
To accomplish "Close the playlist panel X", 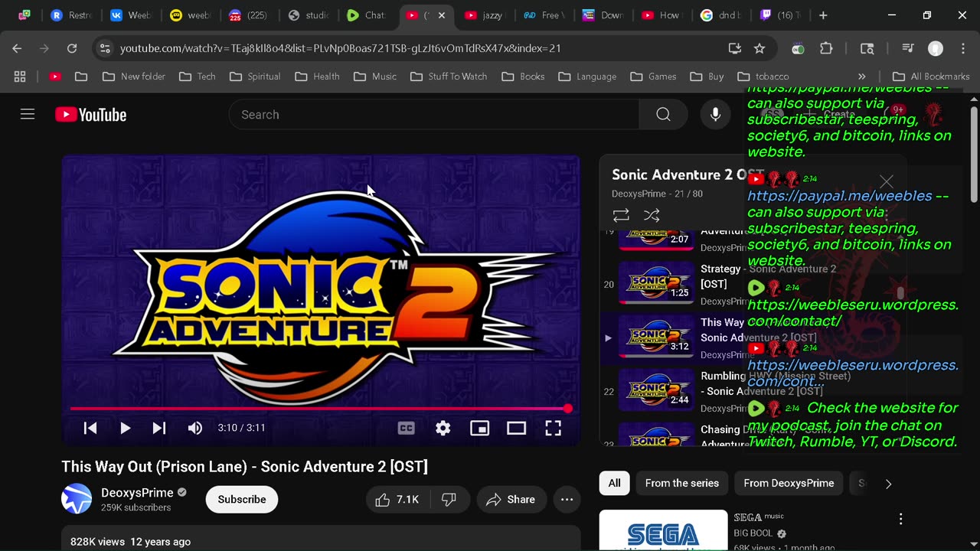I will (x=886, y=181).
